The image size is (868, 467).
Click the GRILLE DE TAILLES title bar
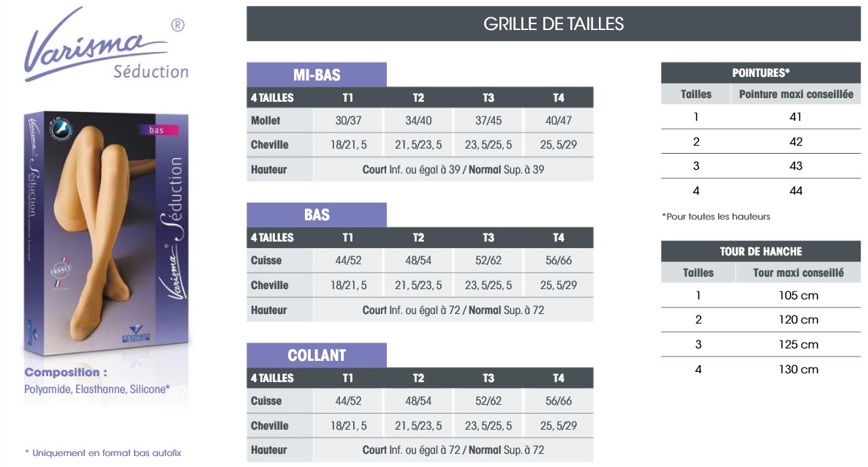[x=554, y=24]
